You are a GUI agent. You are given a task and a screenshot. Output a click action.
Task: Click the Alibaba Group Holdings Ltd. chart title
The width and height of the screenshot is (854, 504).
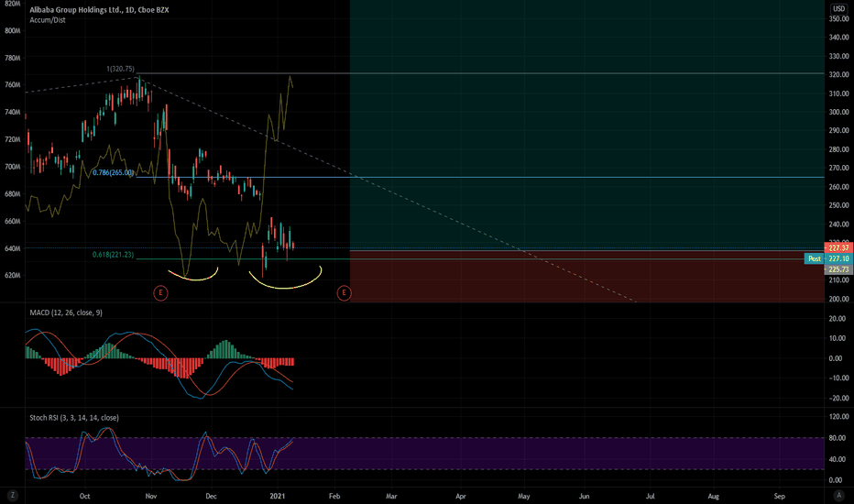[x=99, y=10]
